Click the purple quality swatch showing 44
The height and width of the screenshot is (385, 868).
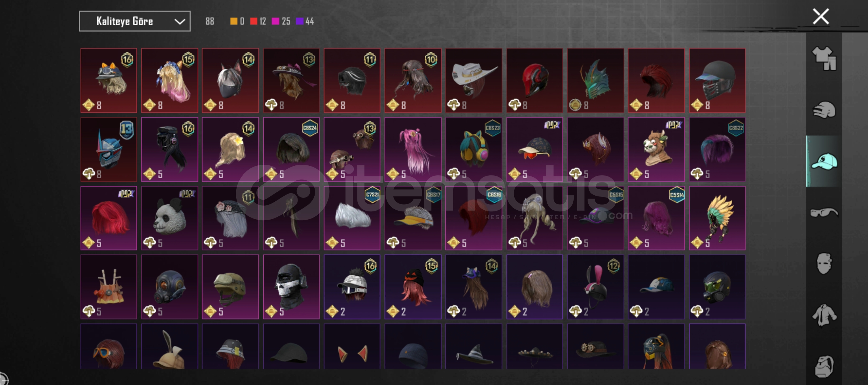[x=300, y=21]
